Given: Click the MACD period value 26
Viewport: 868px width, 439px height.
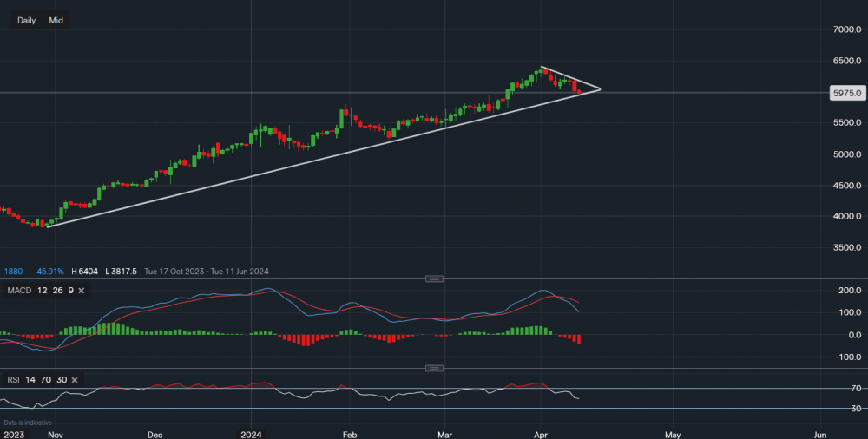Looking at the screenshot, I should (x=56, y=290).
